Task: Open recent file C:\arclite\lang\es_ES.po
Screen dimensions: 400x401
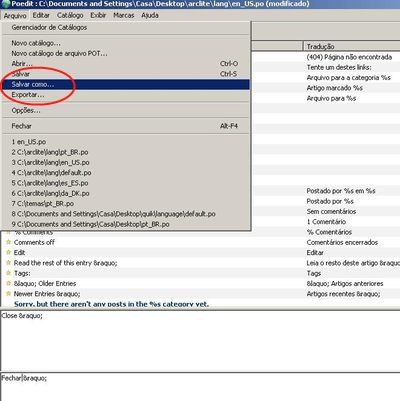Action: pyautogui.click(x=126, y=183)
